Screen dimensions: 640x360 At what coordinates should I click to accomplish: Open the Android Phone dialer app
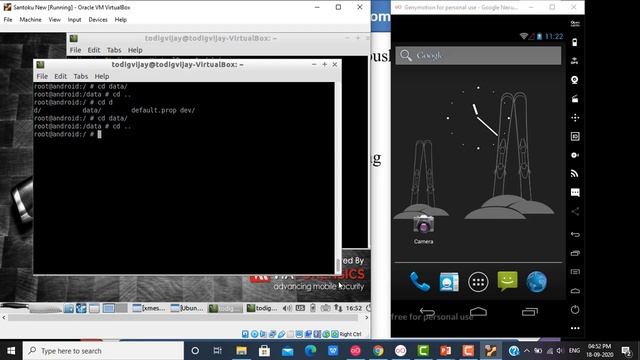click(419, 282)
